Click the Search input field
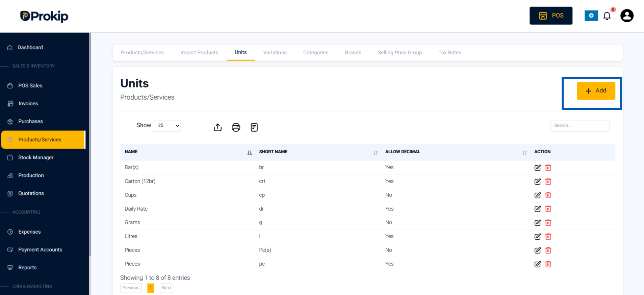The image size is (644, 295). [580, 126]
